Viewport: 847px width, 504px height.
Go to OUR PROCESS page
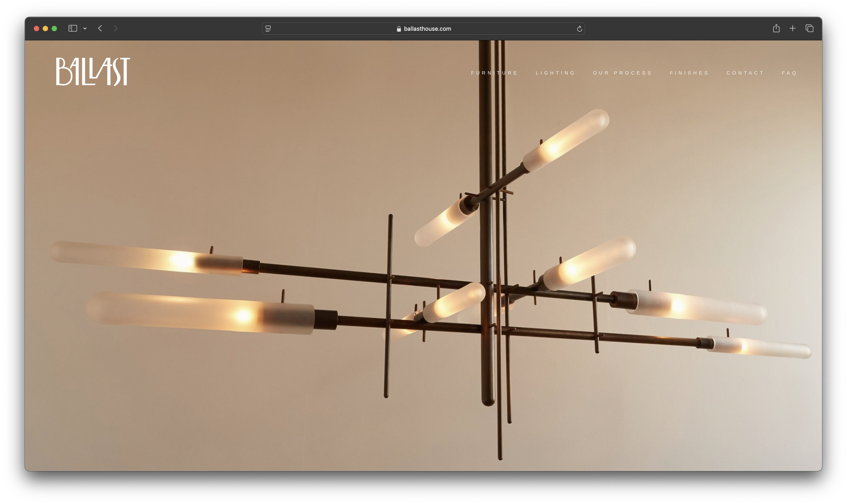pyautogui.click(x=622, y=73)
